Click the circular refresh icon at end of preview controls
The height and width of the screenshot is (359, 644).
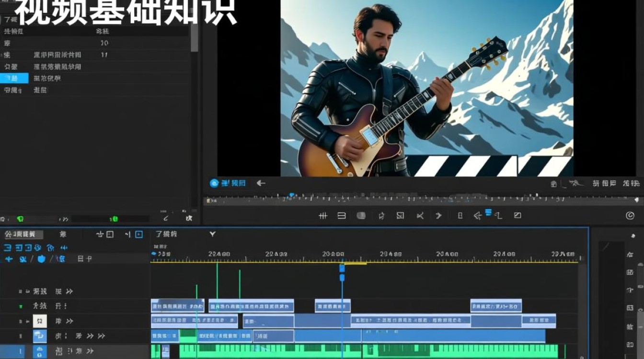point(630,216)
